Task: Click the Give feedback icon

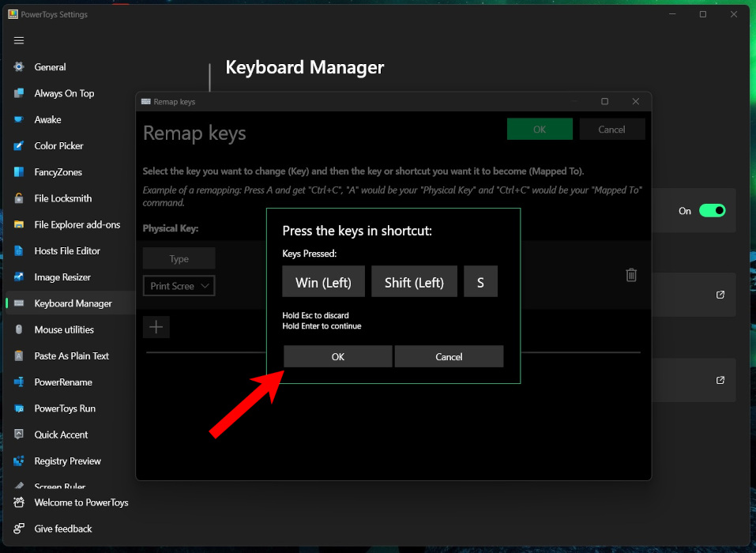Action: coord(18,529)
